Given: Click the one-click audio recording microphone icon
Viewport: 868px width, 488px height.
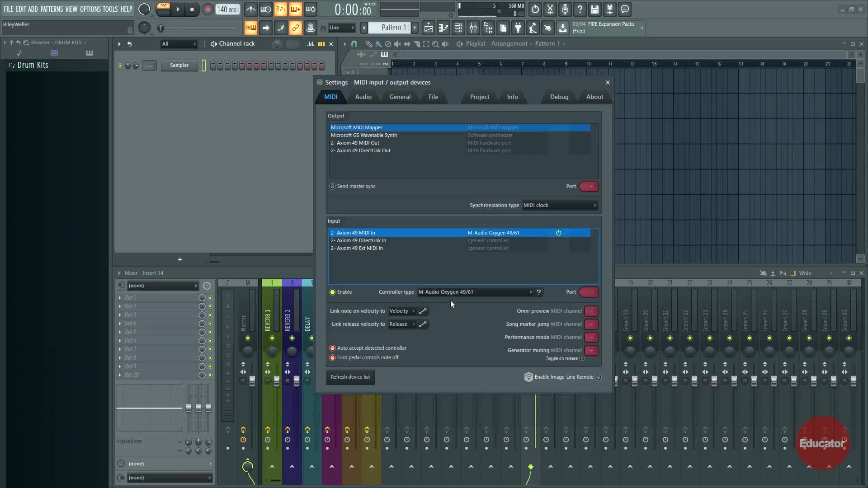Looking at the screenshot, I should (x=565, y=9).
